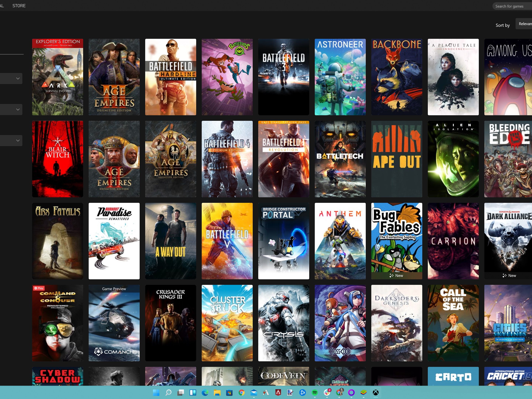Switch to the STORE tab
Screen dimensions: 532x399
(x=19, y=6)
